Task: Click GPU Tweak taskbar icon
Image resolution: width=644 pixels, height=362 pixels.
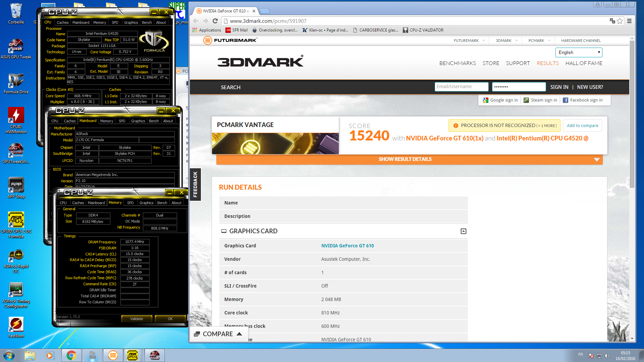Action: click(154, 355)
